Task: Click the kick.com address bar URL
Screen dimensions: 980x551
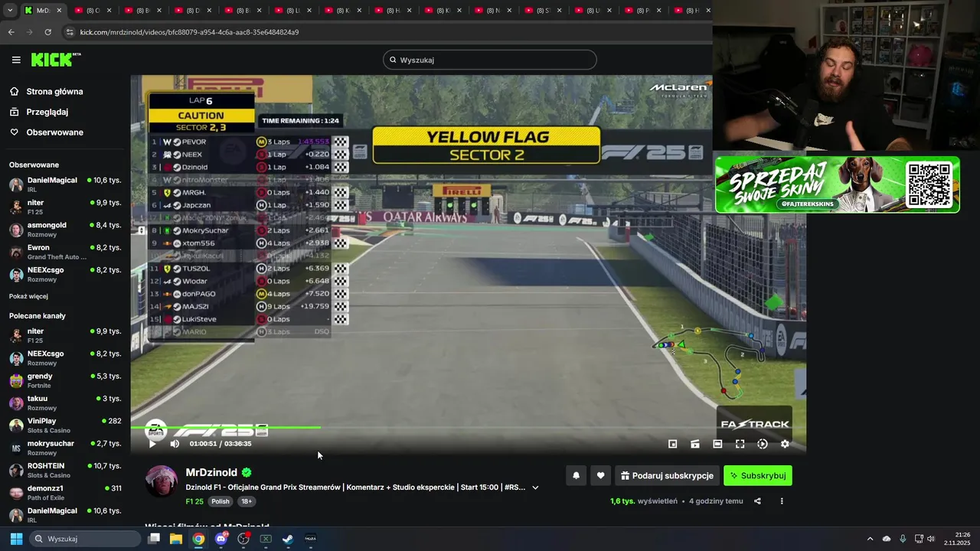Action: point(189,32)
